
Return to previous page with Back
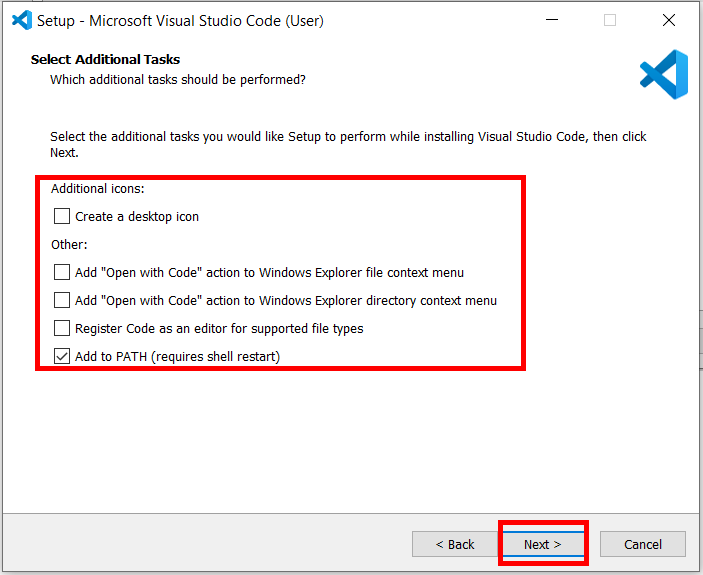[455, 544]
